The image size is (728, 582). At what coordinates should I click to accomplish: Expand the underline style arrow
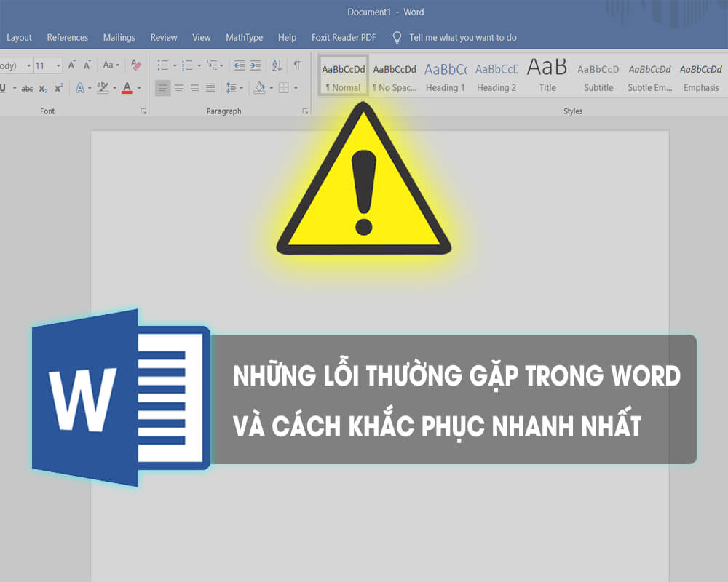click(15, 88)
